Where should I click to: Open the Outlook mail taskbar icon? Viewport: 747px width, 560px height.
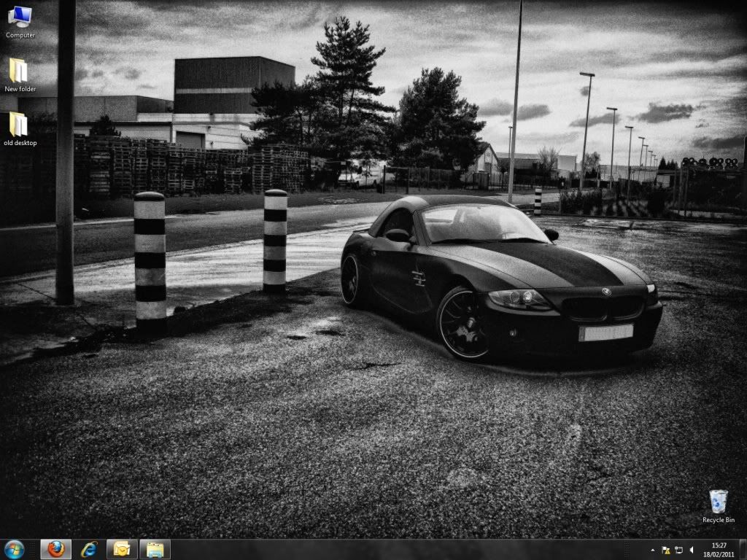122,550
